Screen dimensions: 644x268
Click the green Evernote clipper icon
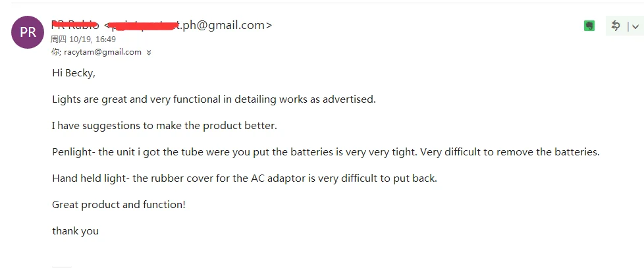pos(589,26)
